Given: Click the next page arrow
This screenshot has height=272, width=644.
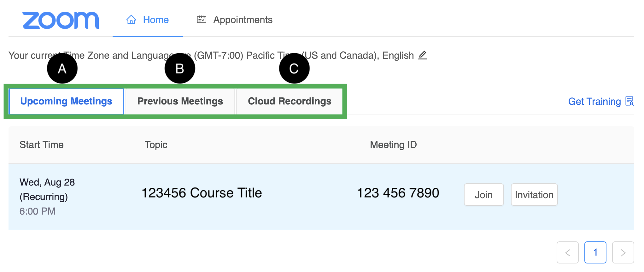Looking at the screenshot, I should (x=623, y=252).
